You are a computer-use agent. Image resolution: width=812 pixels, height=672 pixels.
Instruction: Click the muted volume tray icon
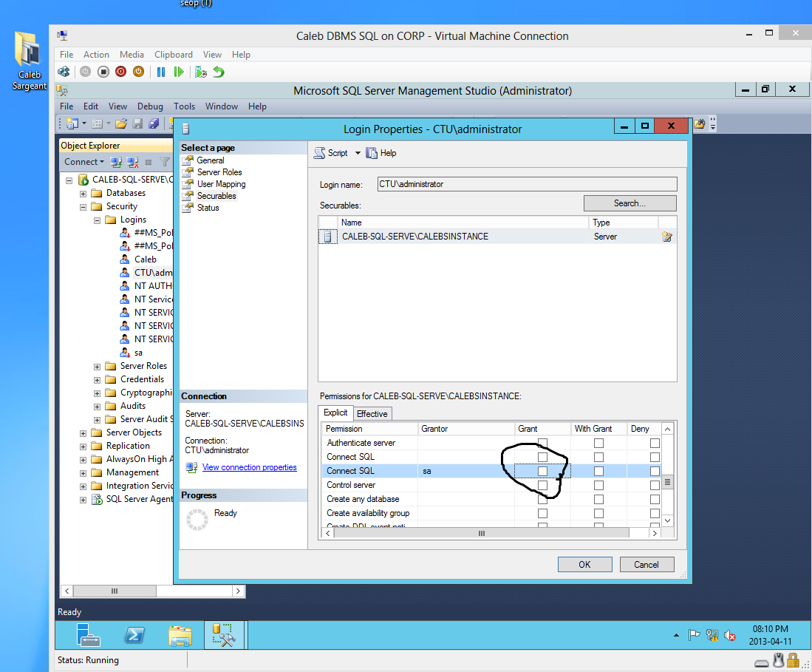(730, 635)
